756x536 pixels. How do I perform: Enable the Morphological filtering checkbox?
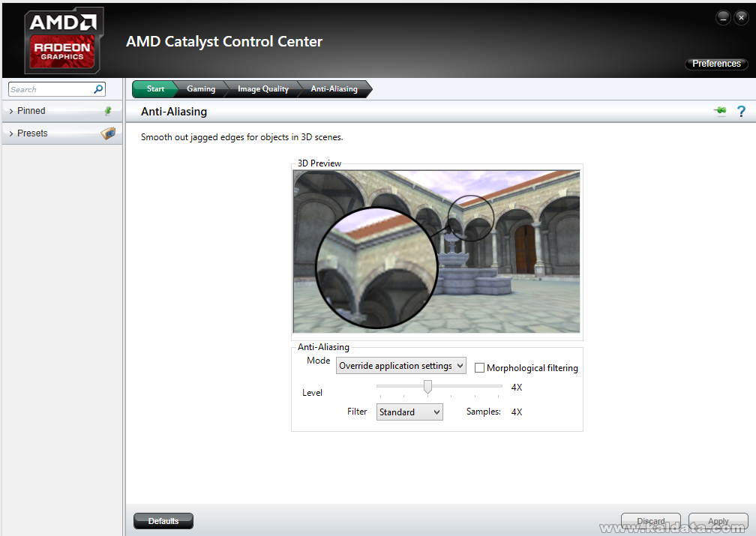479,368
